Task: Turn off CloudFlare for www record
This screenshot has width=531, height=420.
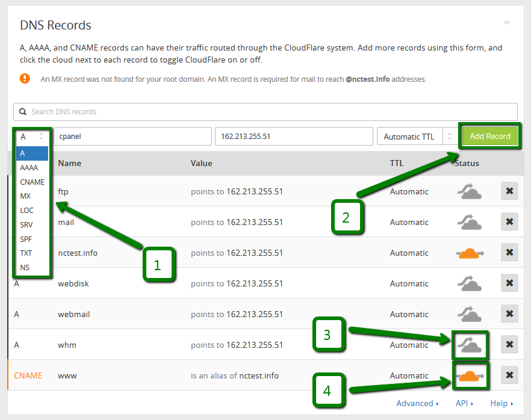Action: pyautogui.click(x=470, y=376)
